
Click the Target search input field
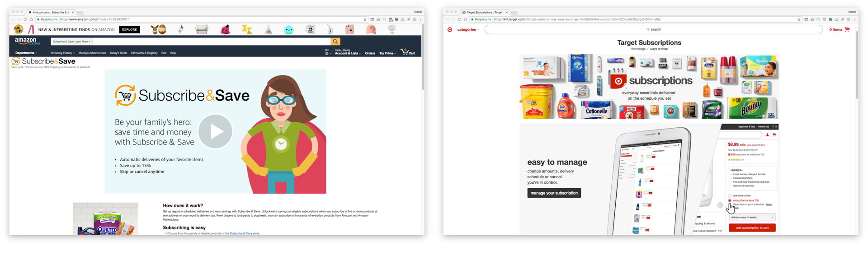point(653,30)
